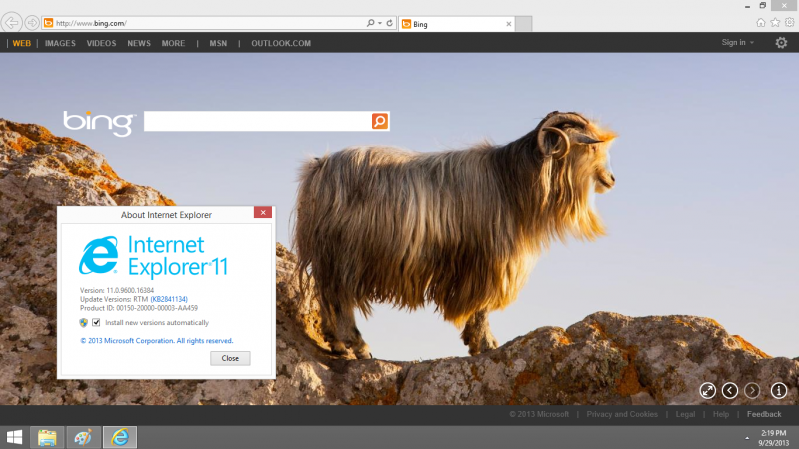Uncheck Install new versions automatically
The image size is (799, 449).
tap(96, 323)
